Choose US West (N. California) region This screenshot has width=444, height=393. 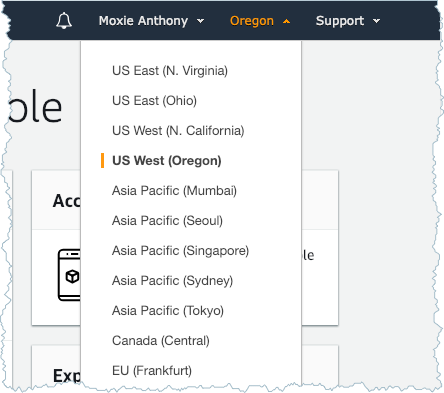click(x=178, y=131)
